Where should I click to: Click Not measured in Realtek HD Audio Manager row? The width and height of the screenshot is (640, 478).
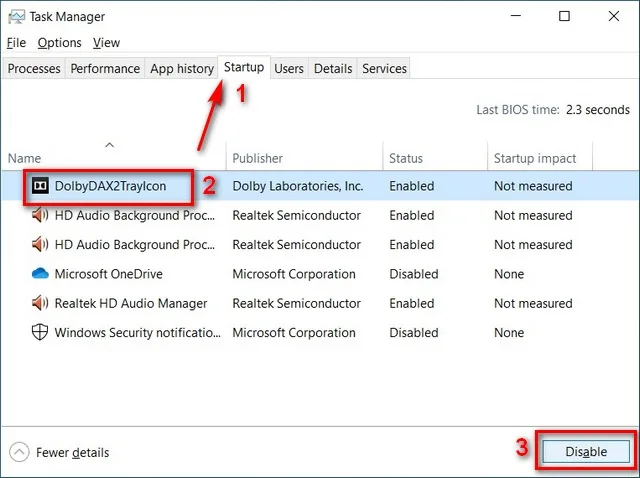533,303
